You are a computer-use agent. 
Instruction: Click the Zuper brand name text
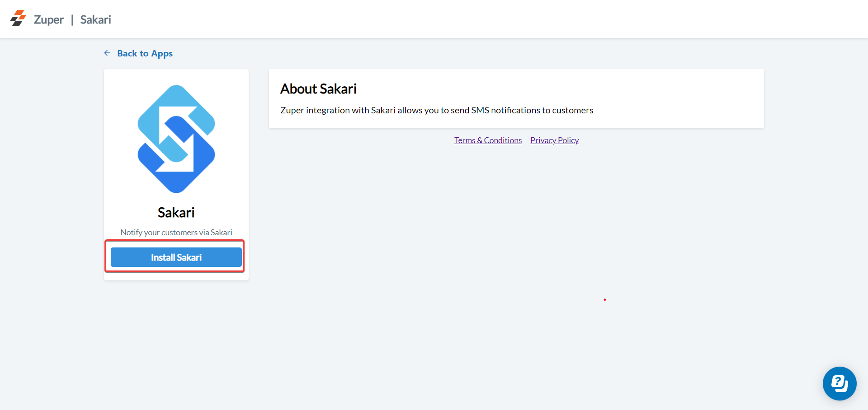(49, 20)
